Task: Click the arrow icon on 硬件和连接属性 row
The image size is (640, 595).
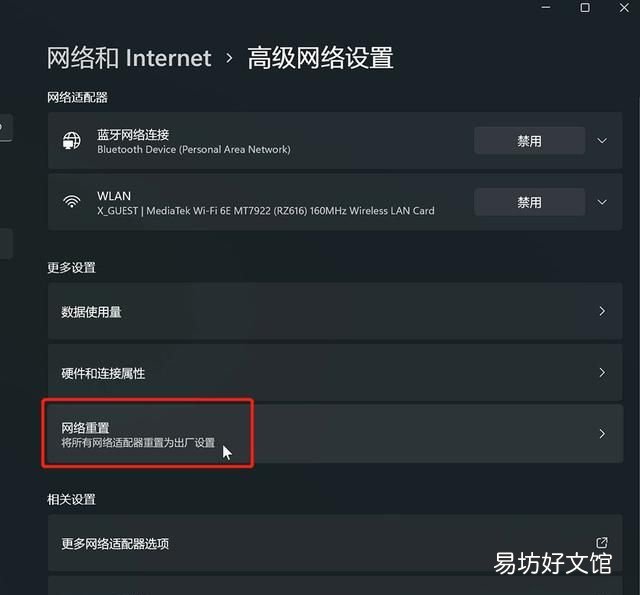Action: tap(602, 373)
